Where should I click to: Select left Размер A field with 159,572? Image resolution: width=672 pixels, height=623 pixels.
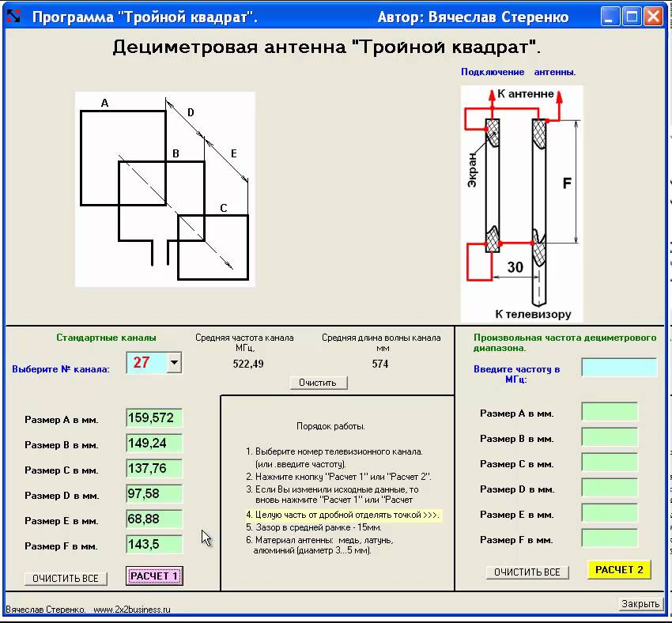(154, 418)
